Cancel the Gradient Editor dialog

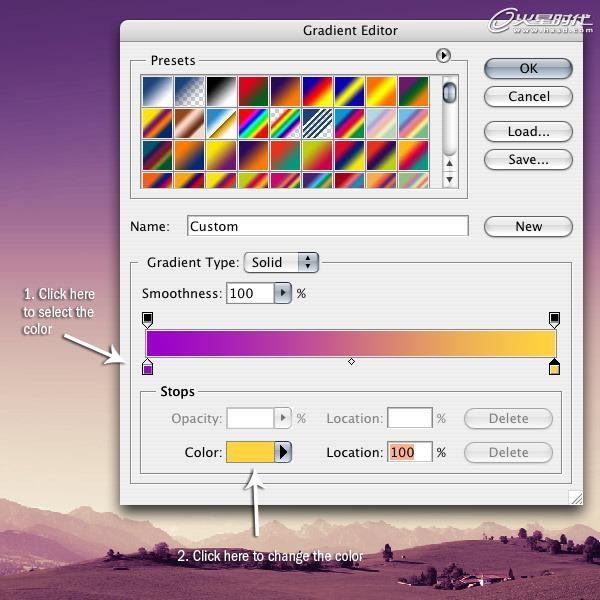coord(528,97)
